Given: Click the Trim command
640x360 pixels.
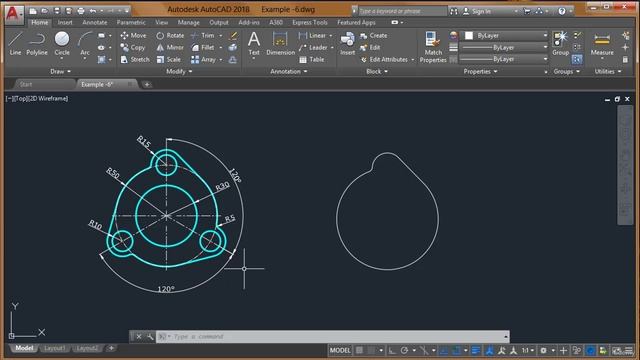Looking at the screenshot, I should (x=203, y=36).
